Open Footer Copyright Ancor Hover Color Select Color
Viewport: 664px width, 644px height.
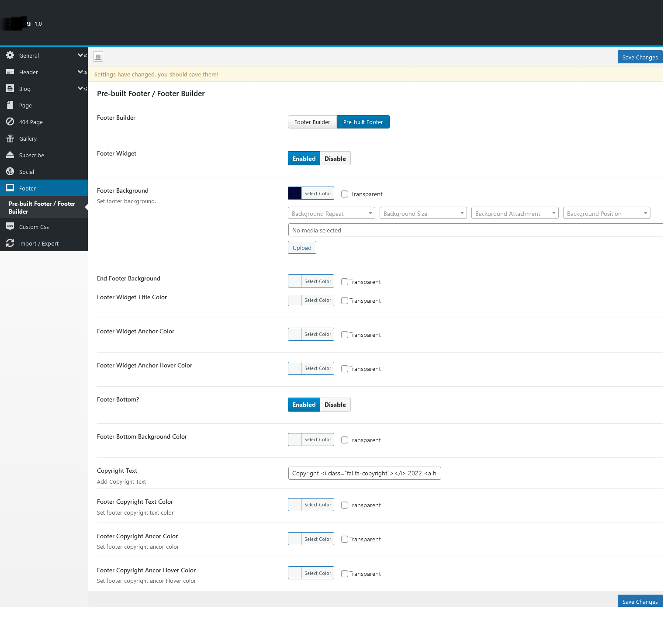(x=311, y=573)
